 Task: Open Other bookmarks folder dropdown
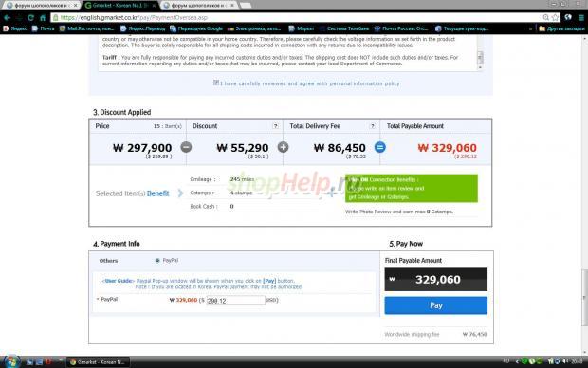click(561, 28)
